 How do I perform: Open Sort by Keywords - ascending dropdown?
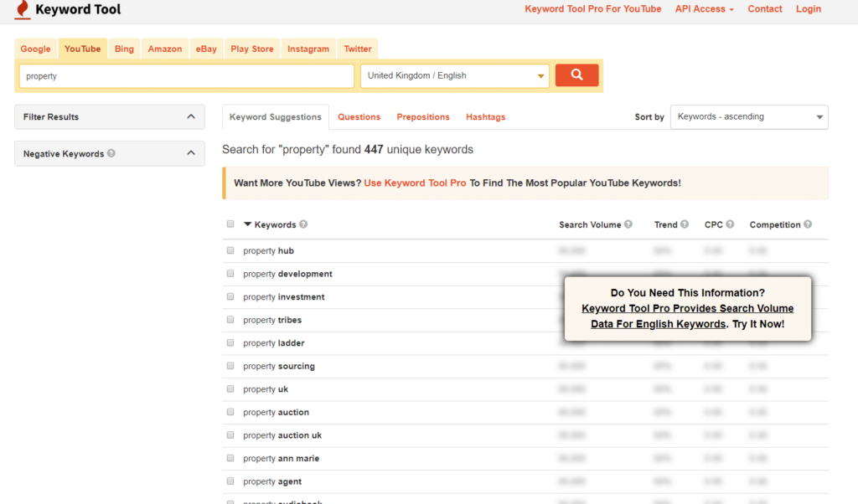point(749,117)
